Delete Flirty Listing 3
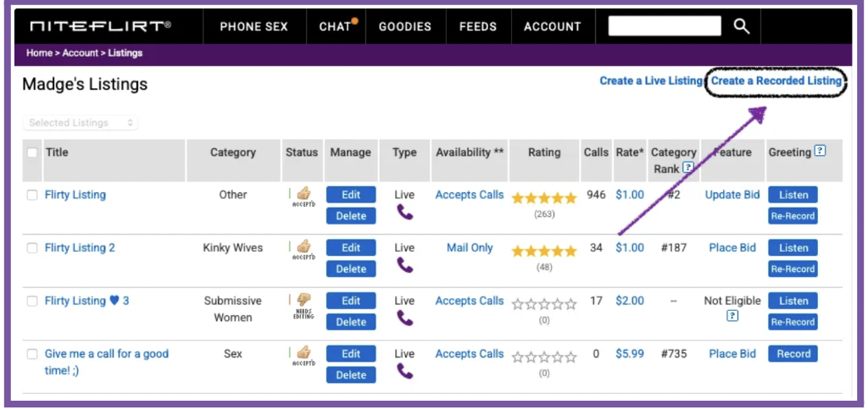 click(x=351, y=322)
